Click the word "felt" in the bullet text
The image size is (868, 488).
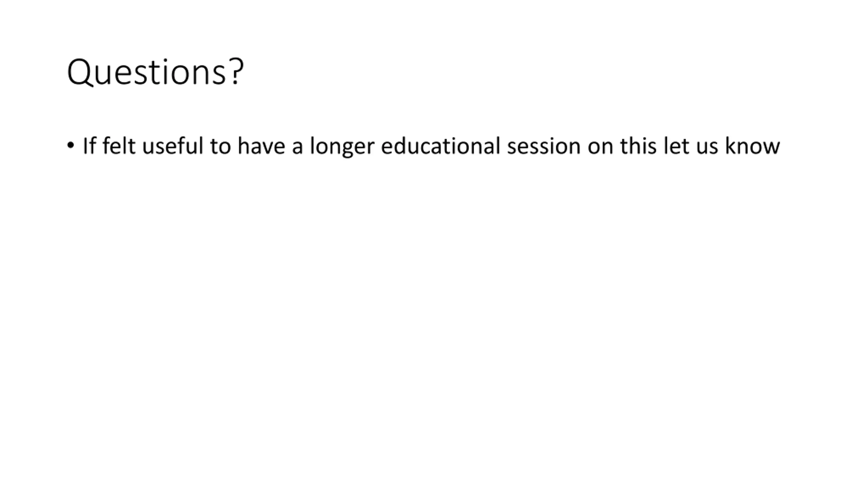pos(119,146)
